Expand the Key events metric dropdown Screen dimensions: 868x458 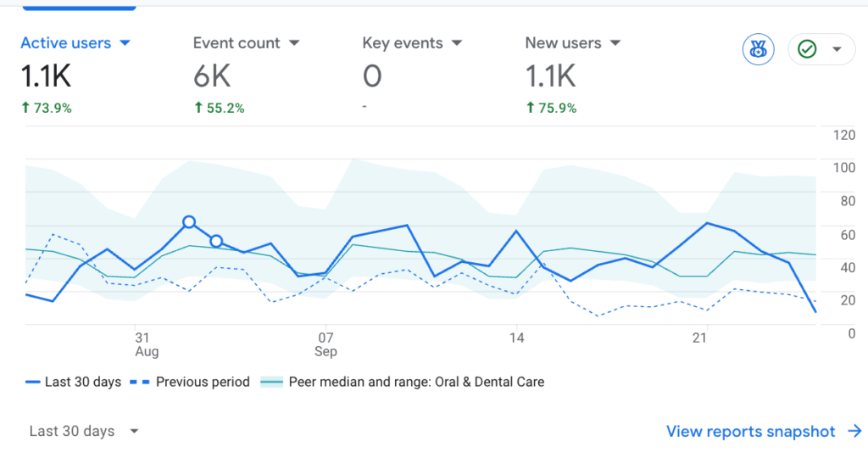click(x=456, y=42)
